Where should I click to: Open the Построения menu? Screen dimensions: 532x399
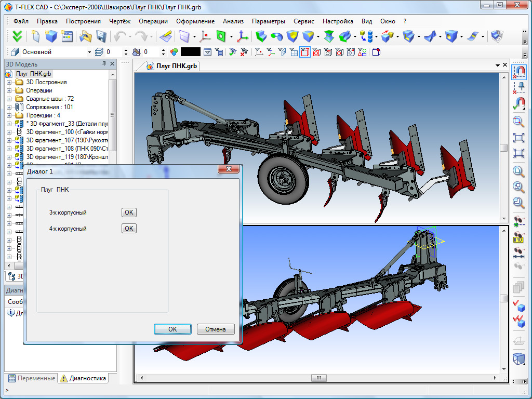[x=84, y=21]
